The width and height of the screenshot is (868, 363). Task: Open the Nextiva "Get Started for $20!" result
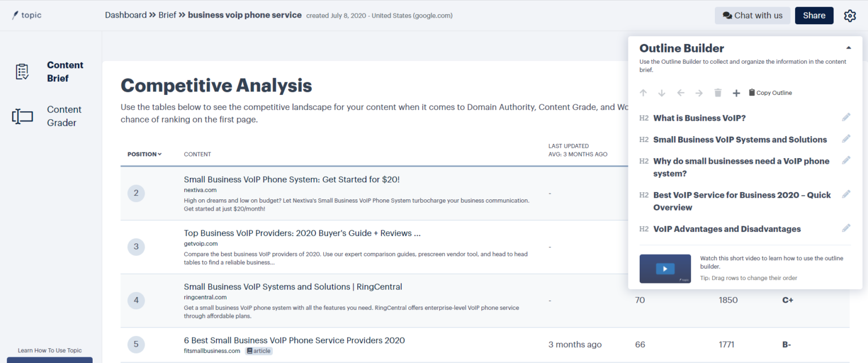[x=292, y=180]
